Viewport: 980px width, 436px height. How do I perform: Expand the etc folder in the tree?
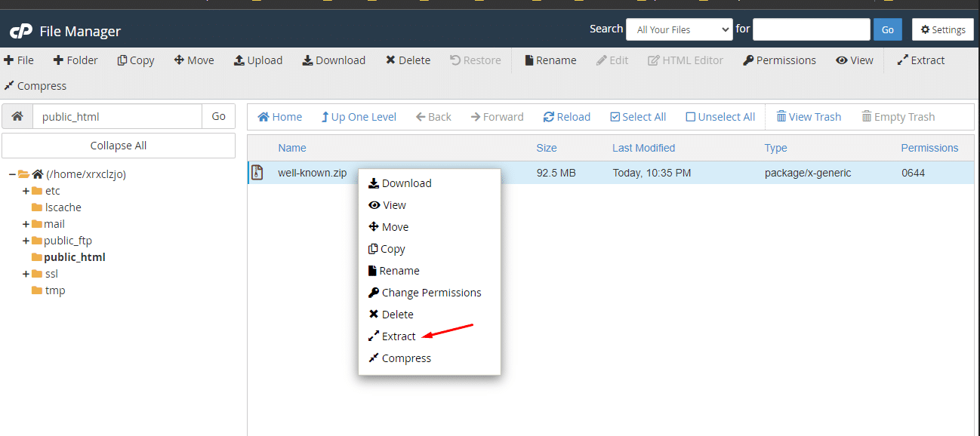point(26,191)
